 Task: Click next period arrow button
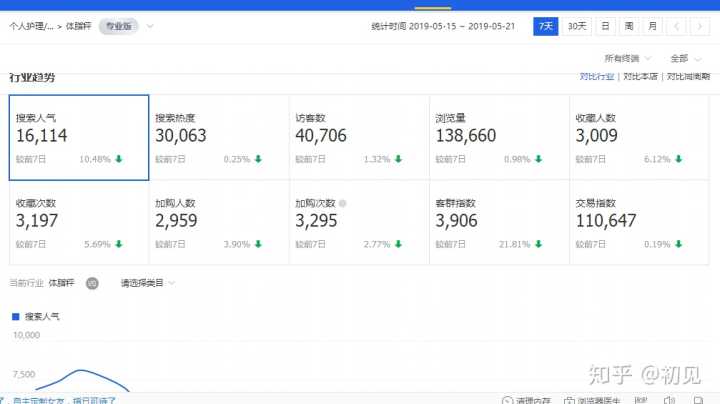[x=701, y=26]
